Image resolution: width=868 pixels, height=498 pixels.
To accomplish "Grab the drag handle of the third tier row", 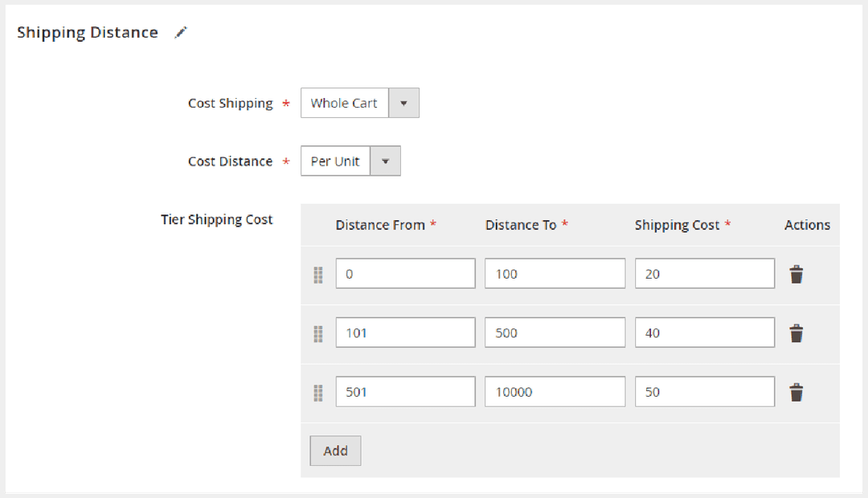I will click(318, 393).
